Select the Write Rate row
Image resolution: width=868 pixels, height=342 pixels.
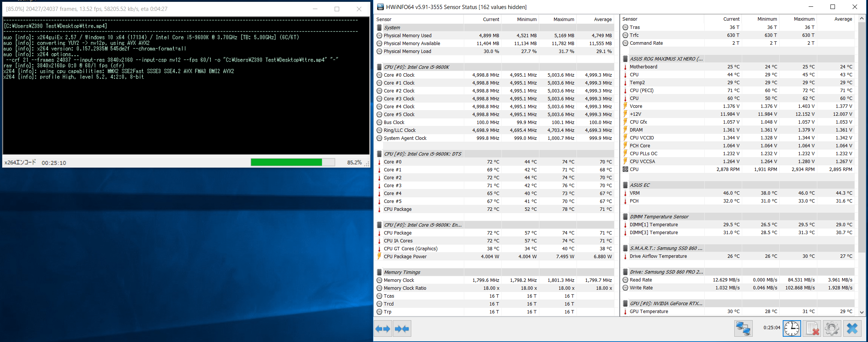click(x=738, y=288)
